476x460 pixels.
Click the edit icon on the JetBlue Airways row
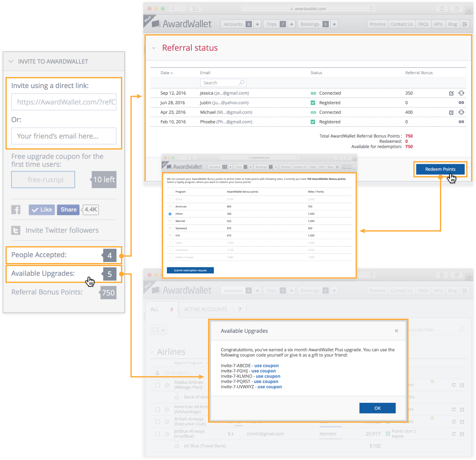[x=462, y=434]
